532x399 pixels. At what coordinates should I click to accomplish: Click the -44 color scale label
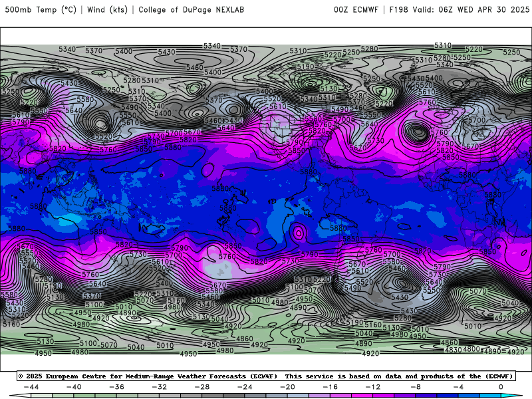[x=31, y=387]
